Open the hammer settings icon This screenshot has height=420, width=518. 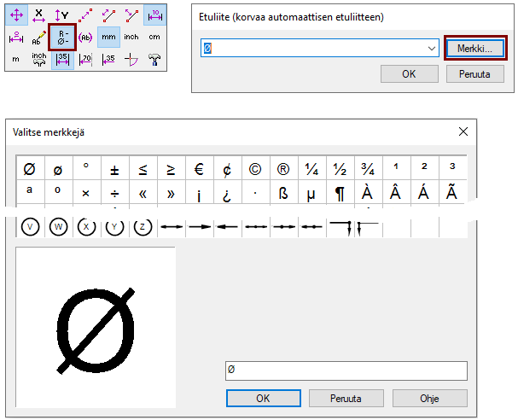[154, 60]
